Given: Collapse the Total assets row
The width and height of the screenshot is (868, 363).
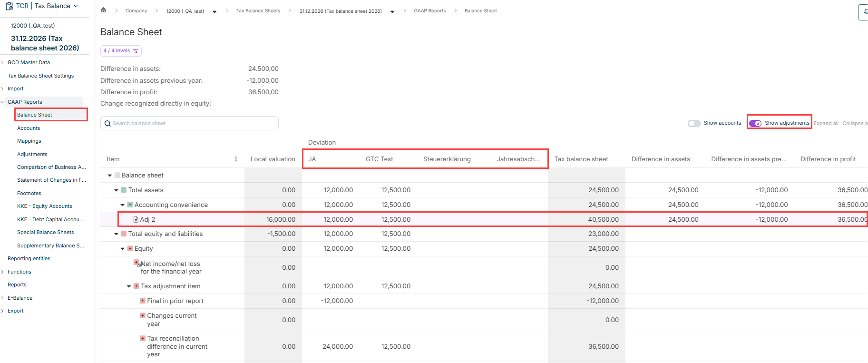Looking at the screenshot, I should 116,190.
